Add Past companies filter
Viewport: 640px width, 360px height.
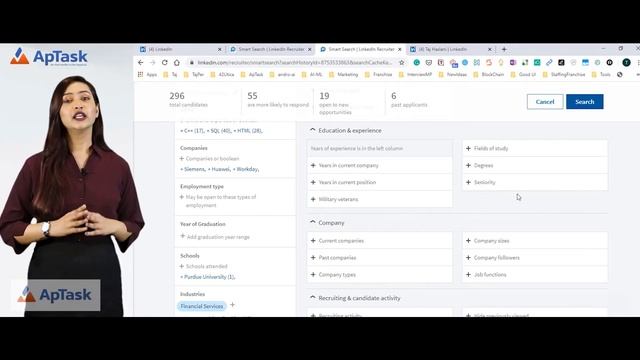380,258
